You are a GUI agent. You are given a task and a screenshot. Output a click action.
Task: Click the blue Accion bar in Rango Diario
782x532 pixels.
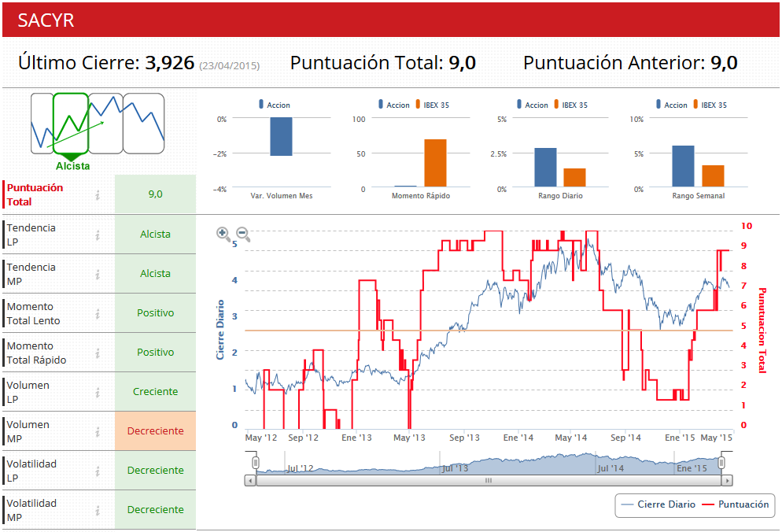pyautogui.click(x=546, y=168)
